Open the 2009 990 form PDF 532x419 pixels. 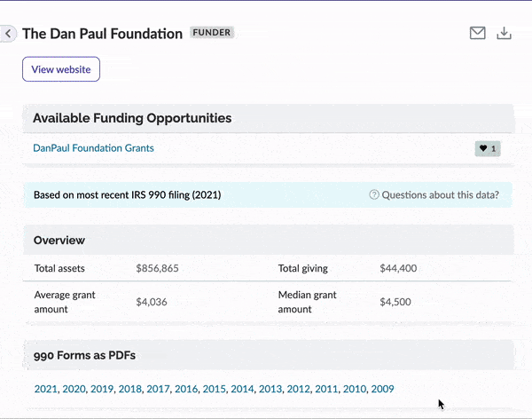pyautogui.click(x=382, y=389)
